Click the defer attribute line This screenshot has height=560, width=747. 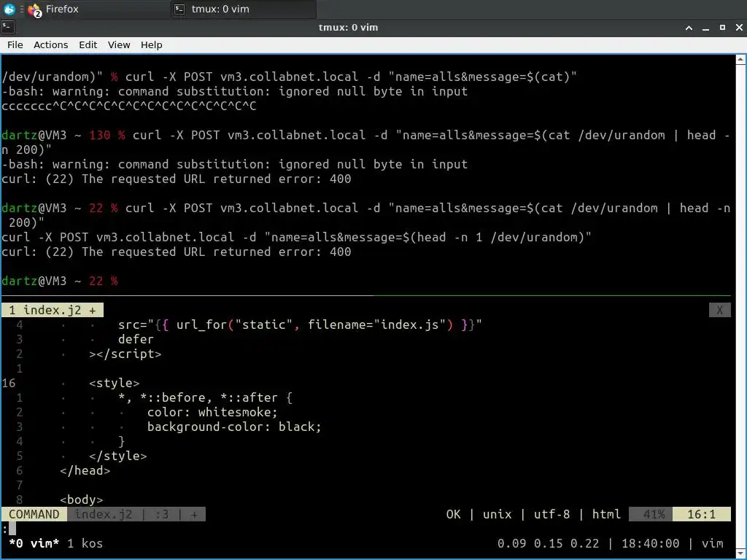[x=136, y=340]
